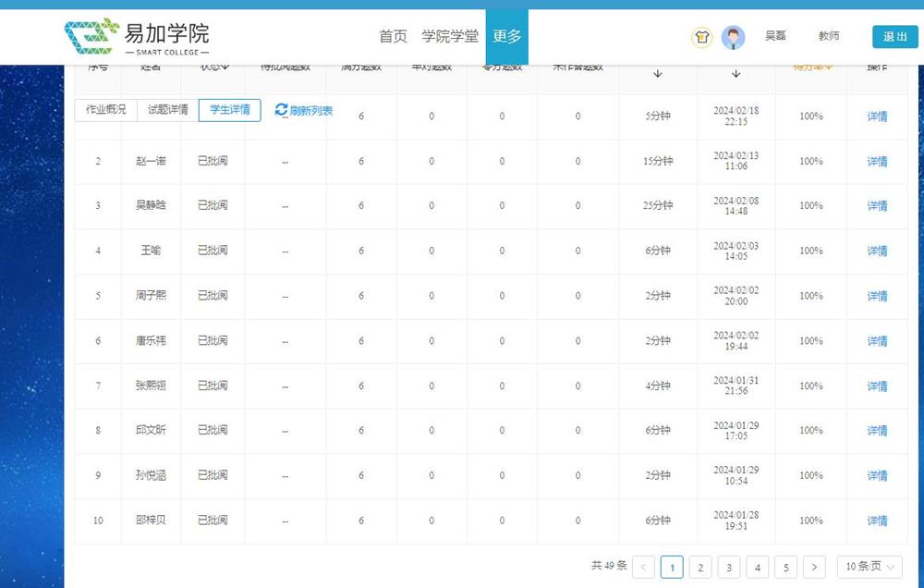Open 详情 for 邱文昕
Viewport: 924px width, 588px height.
[x=877, y=431]
